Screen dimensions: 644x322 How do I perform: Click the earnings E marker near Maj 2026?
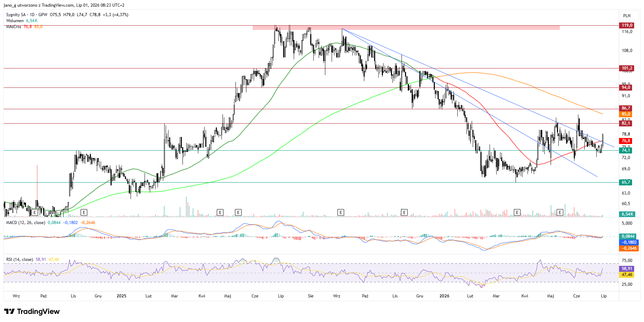pyautogui.click(x=560, y=212)
